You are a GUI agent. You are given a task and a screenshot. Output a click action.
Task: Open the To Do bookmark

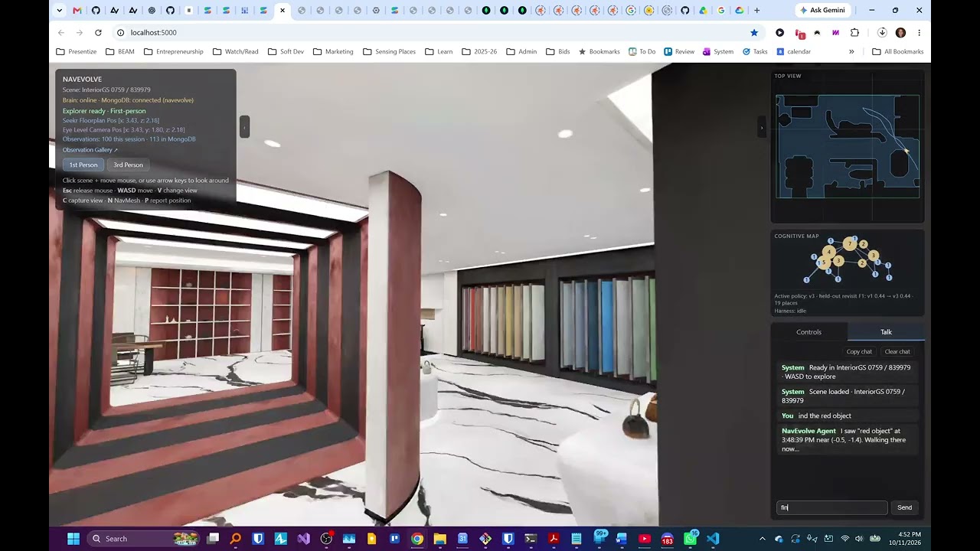642,51
